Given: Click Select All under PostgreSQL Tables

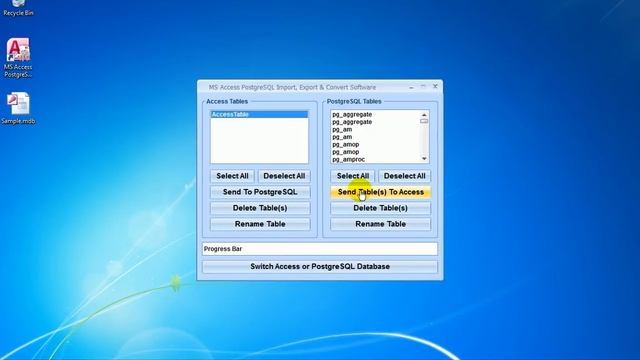Looking at the screenshot, I should pyautogui.click(x=353, y=176).
